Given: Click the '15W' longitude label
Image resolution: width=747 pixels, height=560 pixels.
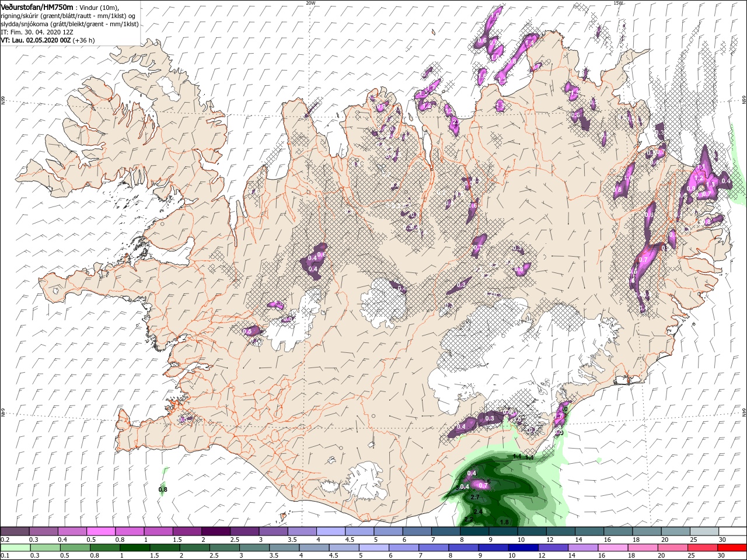Looking at the screenshot, I should [x=619, y=3].
